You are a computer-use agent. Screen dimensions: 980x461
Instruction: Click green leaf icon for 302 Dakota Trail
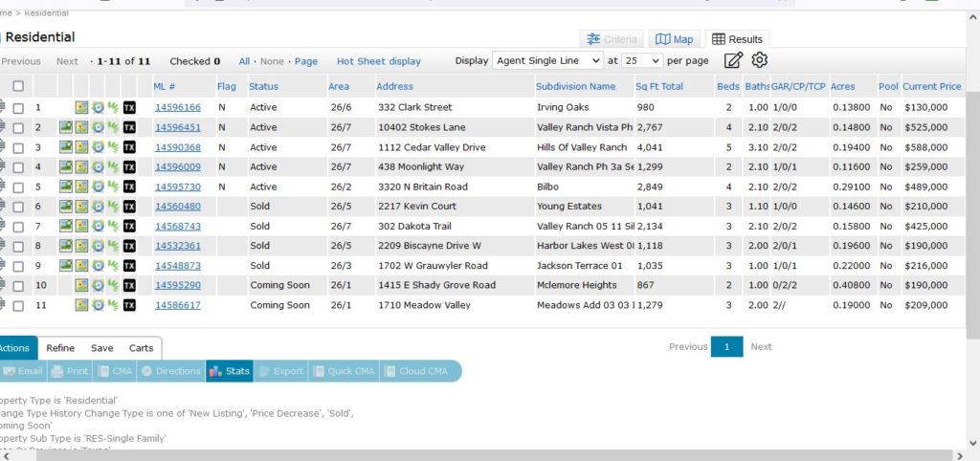pos(113,226)
